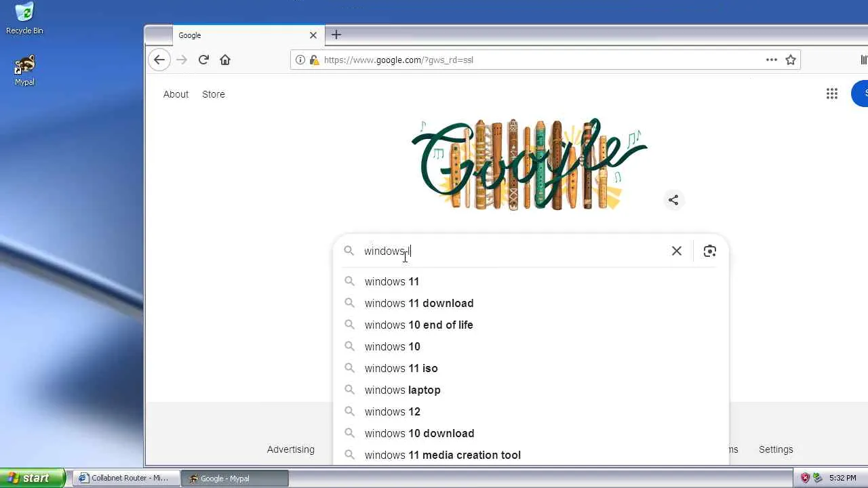868x488 pixels.
Task: Show site information for google.com
Action: click(300, 60)
